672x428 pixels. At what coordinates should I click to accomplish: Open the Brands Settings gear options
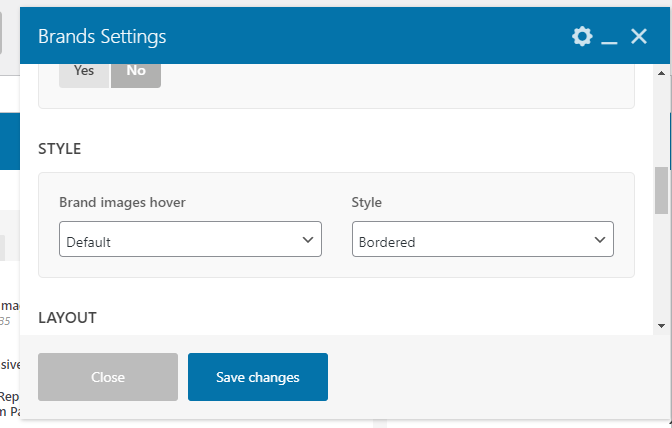(582, 37)
